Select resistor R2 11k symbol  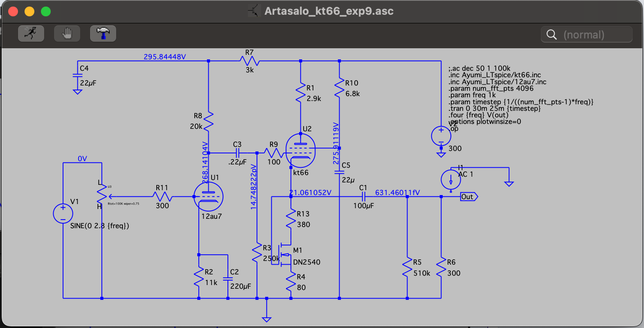click(x=199, y=277)
